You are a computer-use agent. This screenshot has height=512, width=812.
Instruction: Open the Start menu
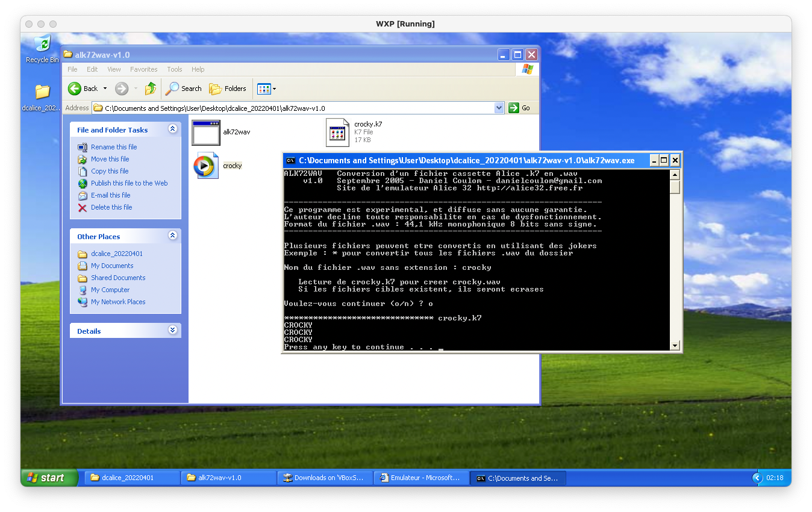50,478
